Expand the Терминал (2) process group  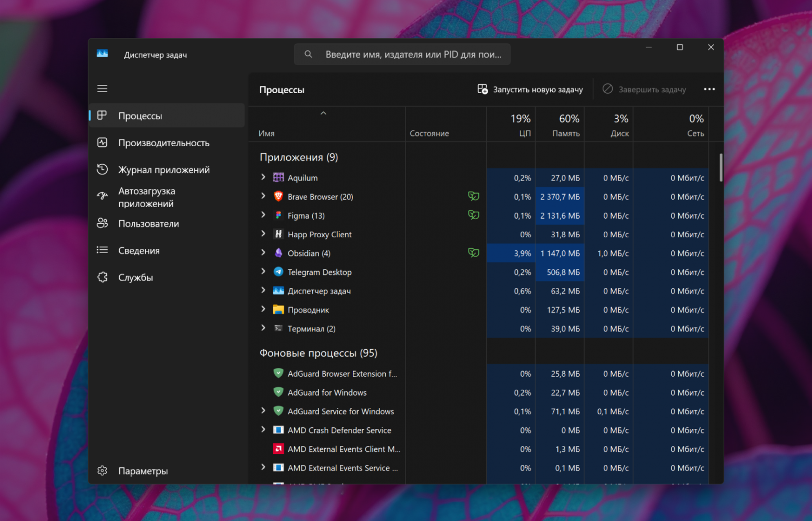pyautogui.click(x=263, y=328)
